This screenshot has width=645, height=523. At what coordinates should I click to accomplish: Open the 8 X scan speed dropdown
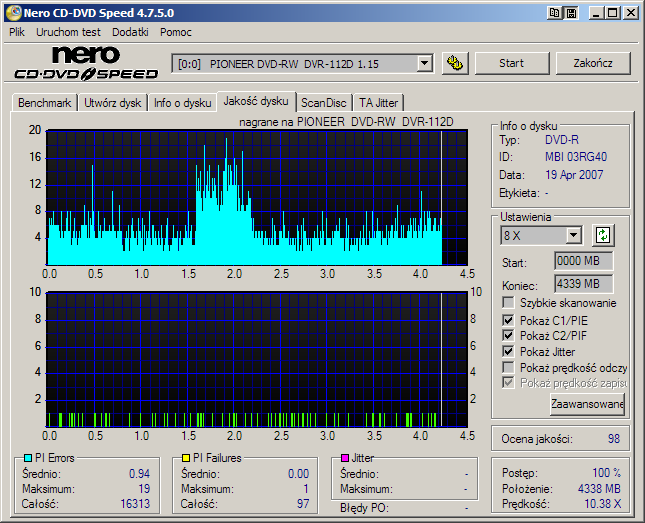click(573, 236)
